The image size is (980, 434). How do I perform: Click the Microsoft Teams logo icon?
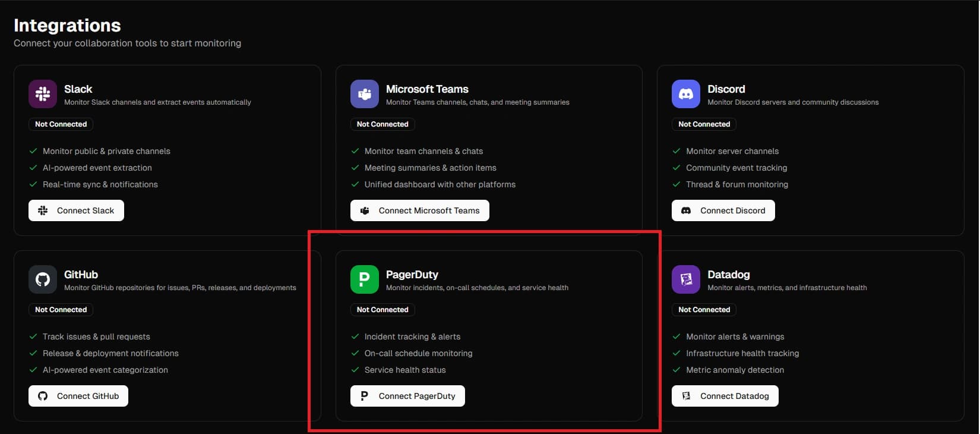pyautogui.click(x=365, y=94)
